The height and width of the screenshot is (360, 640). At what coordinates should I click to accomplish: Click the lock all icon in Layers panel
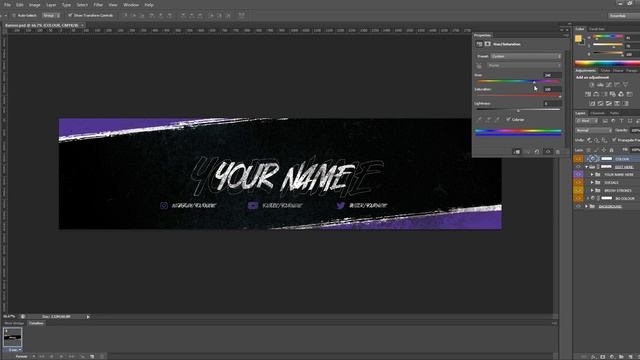(x=611, y=150)
